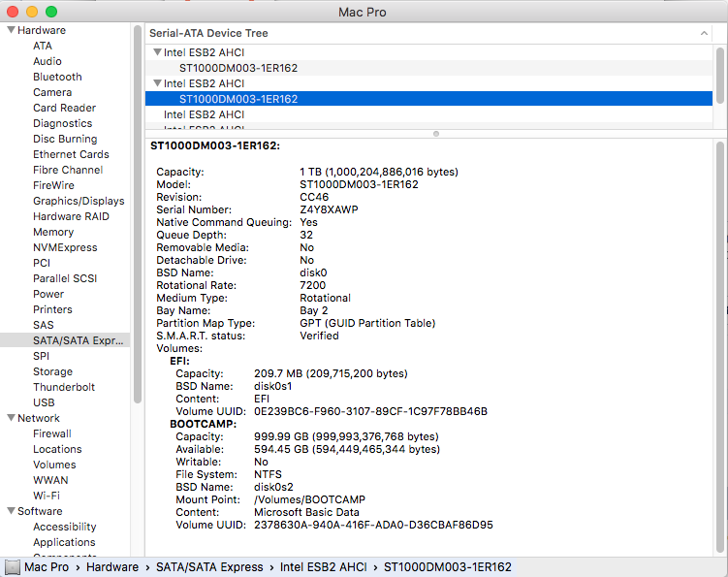Select SATA/SATA Express in the sidebar

click(x=65, y=340)
